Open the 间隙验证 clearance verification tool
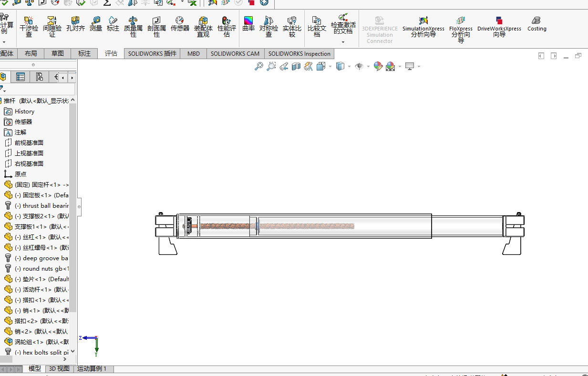 (52, 26)
